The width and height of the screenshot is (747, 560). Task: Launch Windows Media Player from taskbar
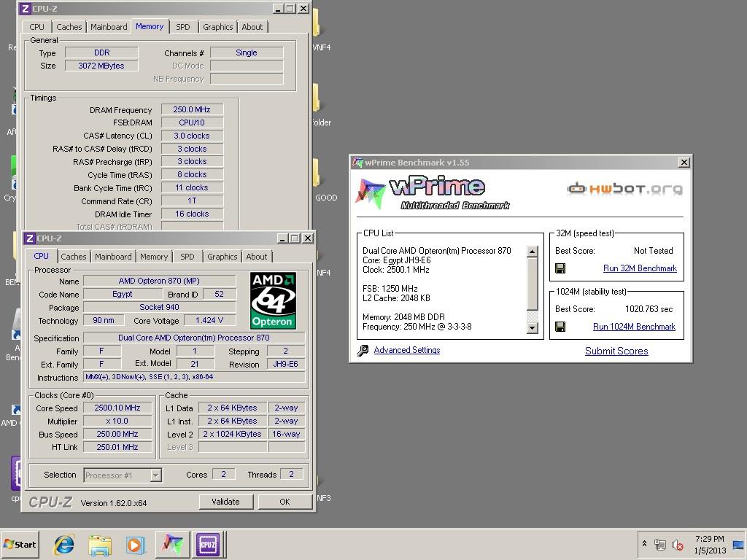[135, 545]
